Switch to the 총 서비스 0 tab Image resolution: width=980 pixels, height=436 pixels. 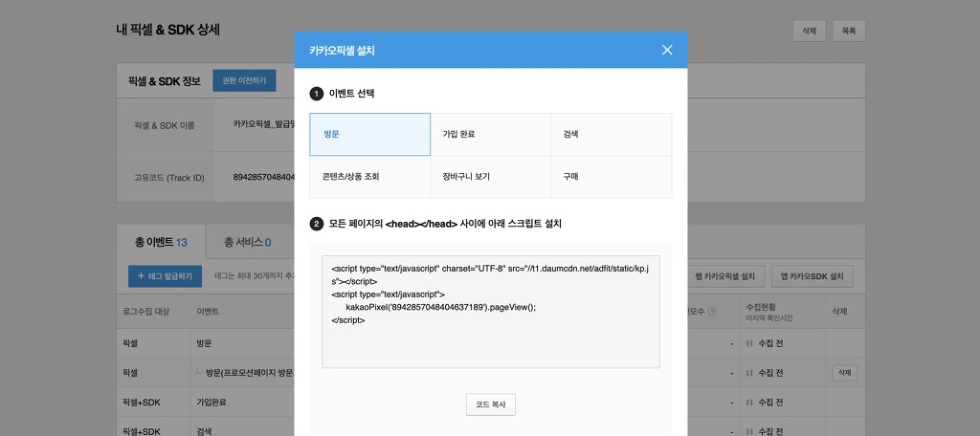[x=248, y=242]
